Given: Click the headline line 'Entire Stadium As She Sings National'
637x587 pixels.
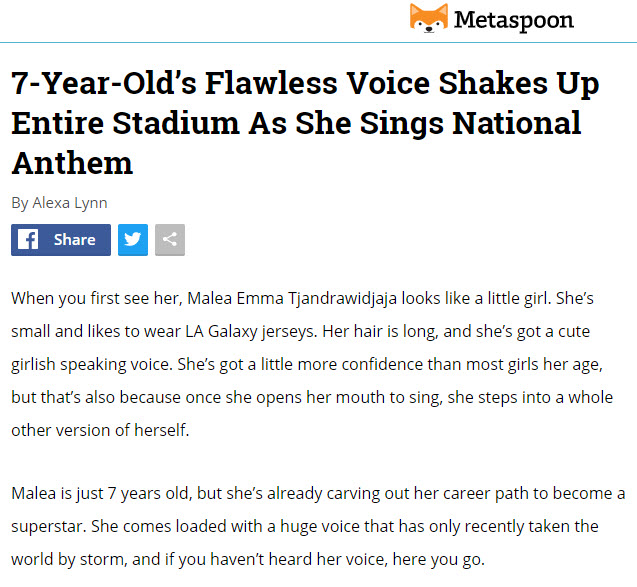Looking at the screenshot, I should point(296,123).
